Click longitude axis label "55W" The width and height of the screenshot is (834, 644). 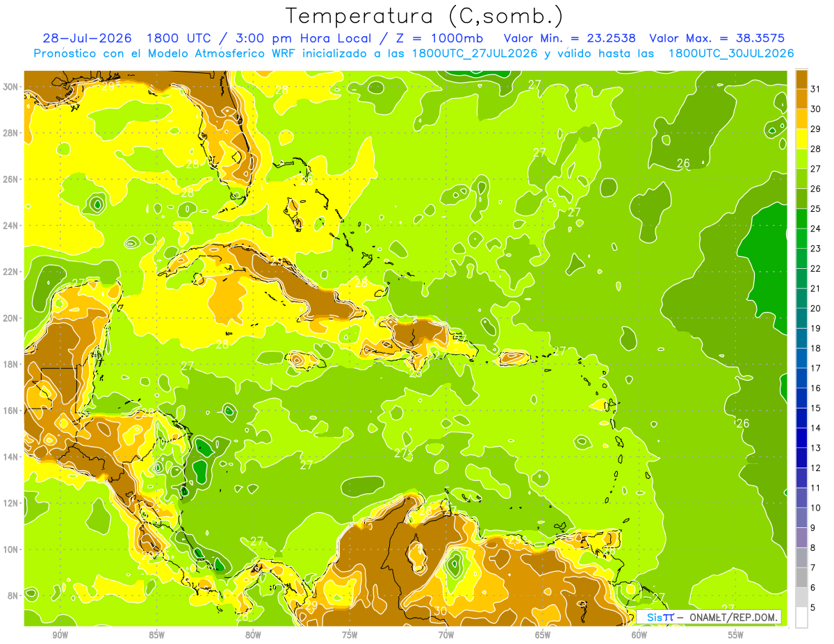(x=736, y=635)
